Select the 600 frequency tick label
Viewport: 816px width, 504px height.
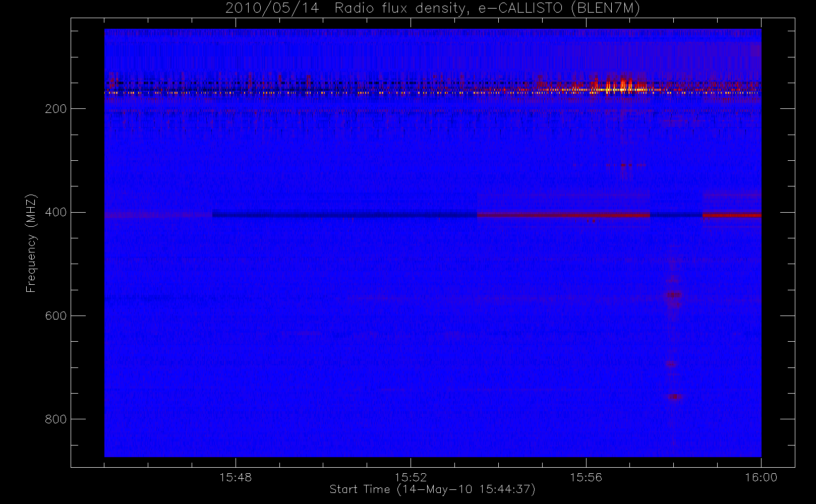click(x=55, y=316)
